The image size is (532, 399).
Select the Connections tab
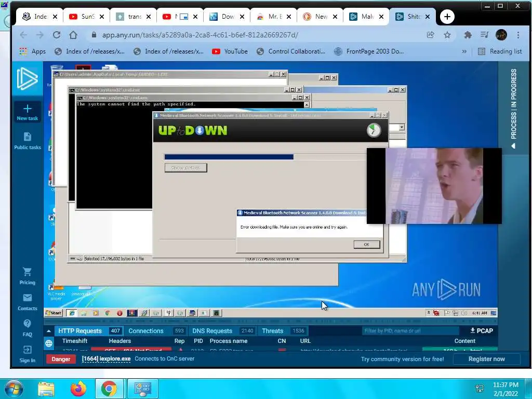(x=156, y=331)
